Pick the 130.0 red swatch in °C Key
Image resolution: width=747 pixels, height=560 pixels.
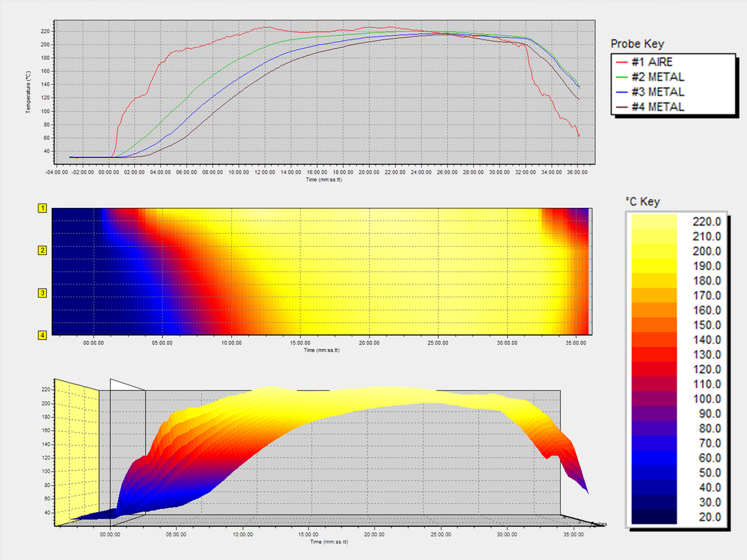click(x=654, y=355)
